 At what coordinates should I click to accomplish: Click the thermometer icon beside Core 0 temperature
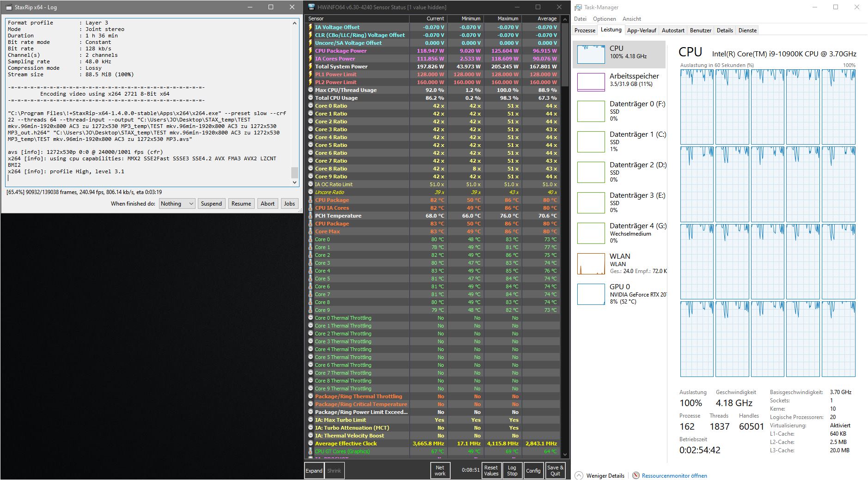coord(310,239)
